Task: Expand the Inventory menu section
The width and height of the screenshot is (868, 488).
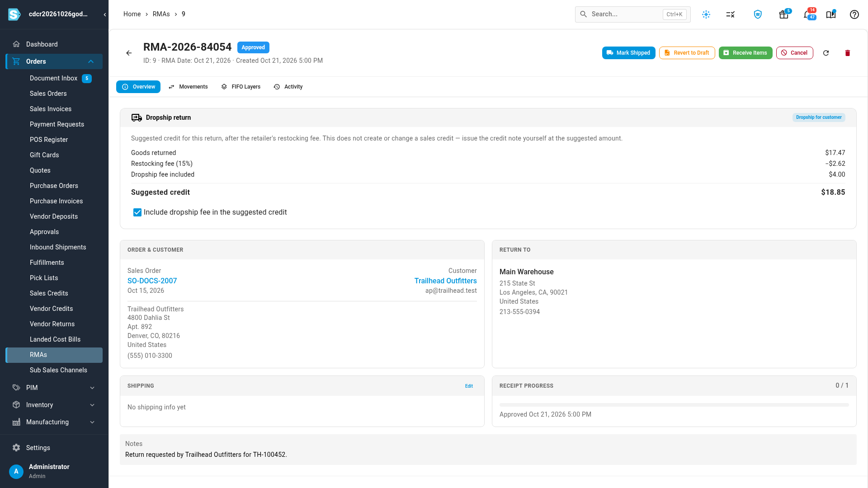Action: [54, 405]
